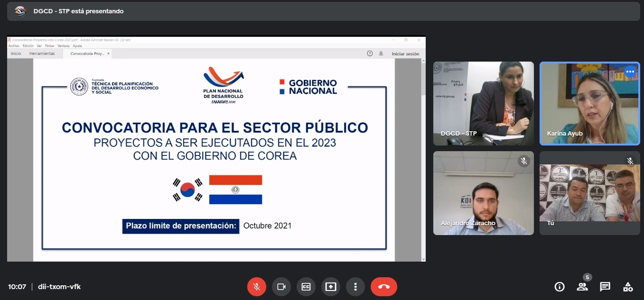Switch to the Inicio tab in Acrobat

click(16, 54)
